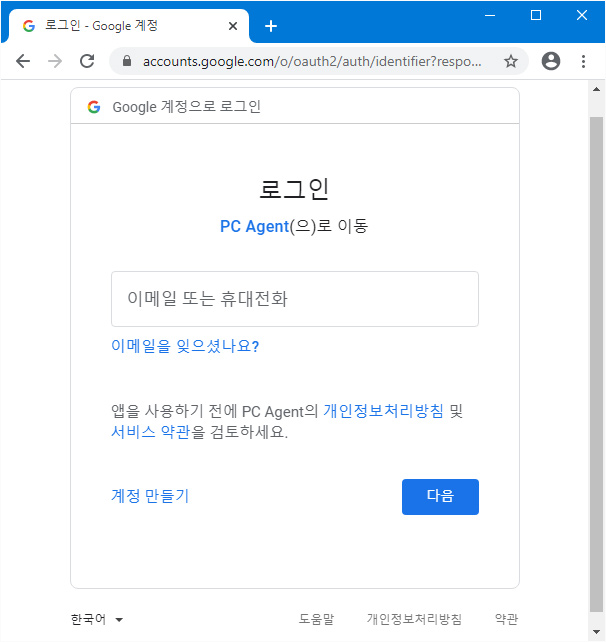Expand the 한국어 language dropdown
606x642 pixels.
point(97,619)
